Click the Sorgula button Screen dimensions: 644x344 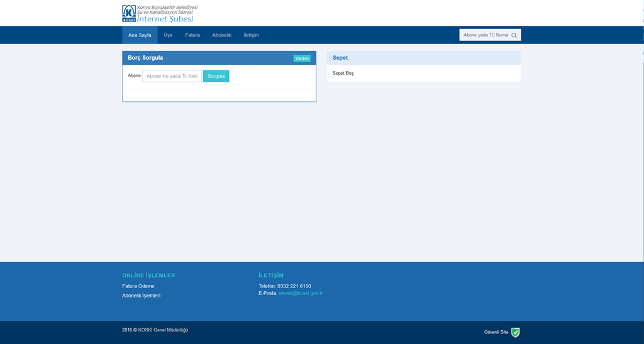click(x=216, y=76)
